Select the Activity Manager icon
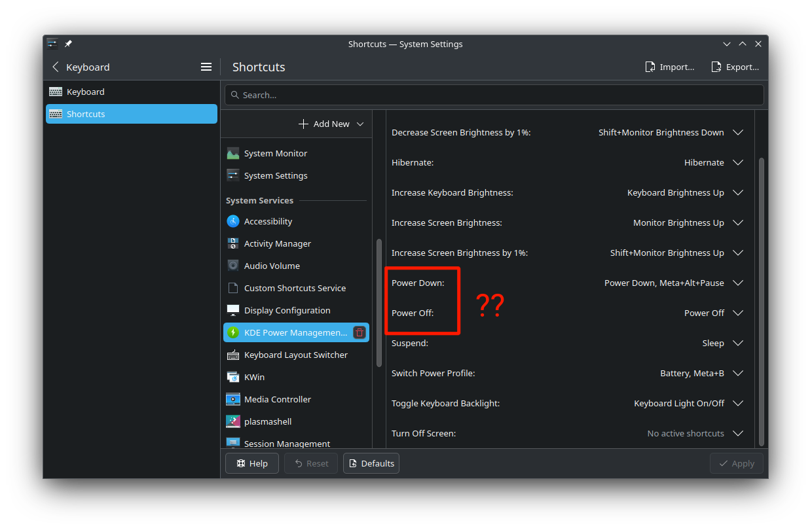Image resolution: width=812 pixels, height=530 pixels. click(x=232, y=243)
